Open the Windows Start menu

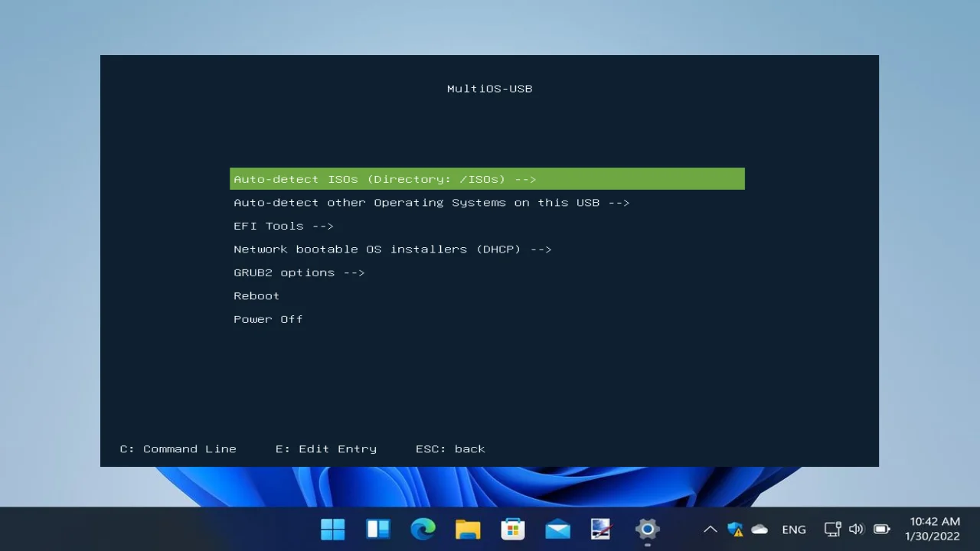(x=333, y=529)
